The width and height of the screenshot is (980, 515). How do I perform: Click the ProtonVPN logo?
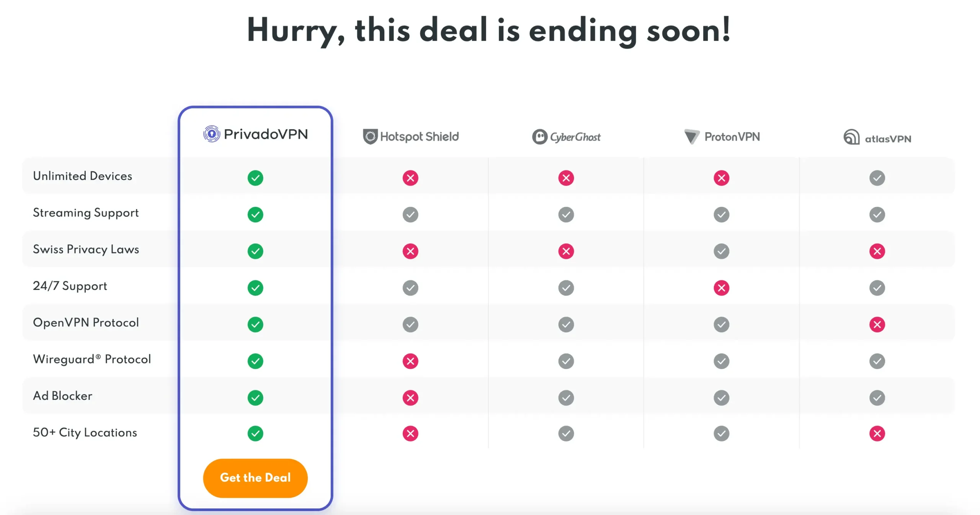(x=722, y=137)
